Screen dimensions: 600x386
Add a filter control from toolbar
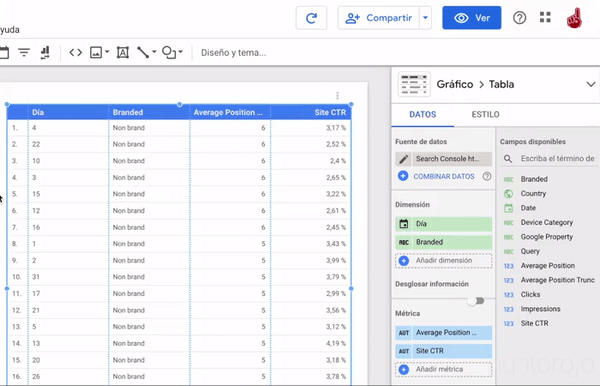[24, 52]
